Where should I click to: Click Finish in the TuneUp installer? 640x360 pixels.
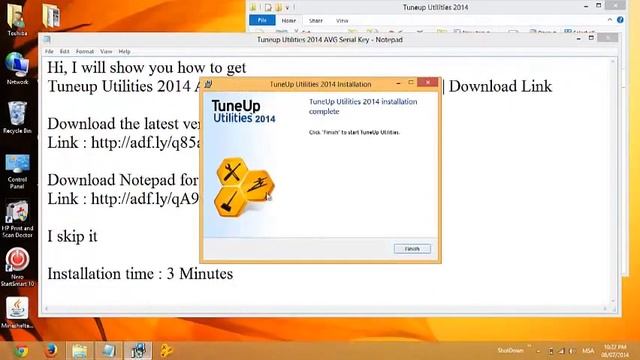coord(412,249)
